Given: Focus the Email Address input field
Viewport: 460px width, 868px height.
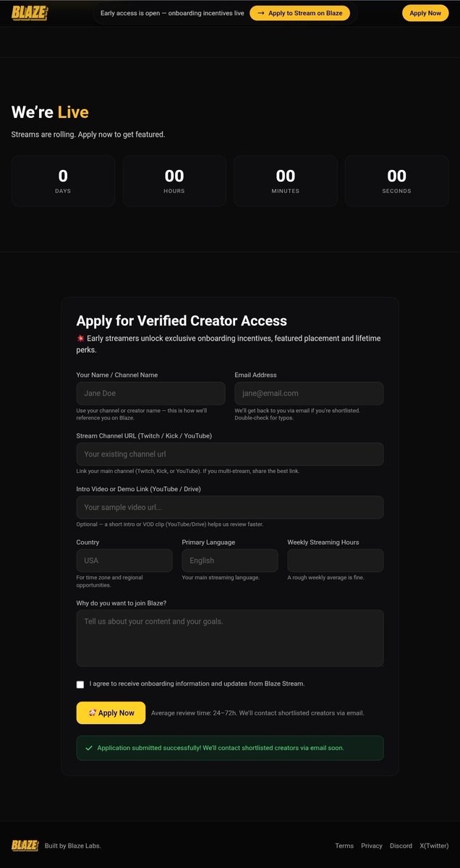Looking at the screenshot, I should click(x=309, y=393).
